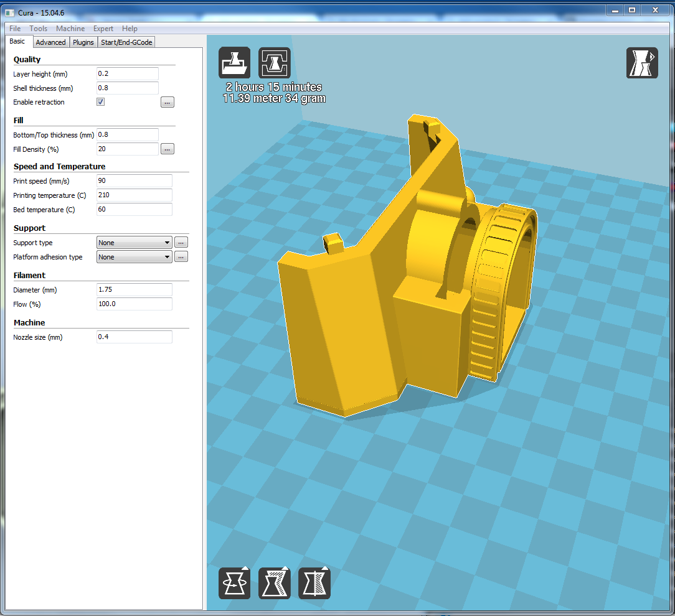Open the Expert menu
Viewport: 675px width, 616px height.
pyautogui.click(x=103, y=29)
